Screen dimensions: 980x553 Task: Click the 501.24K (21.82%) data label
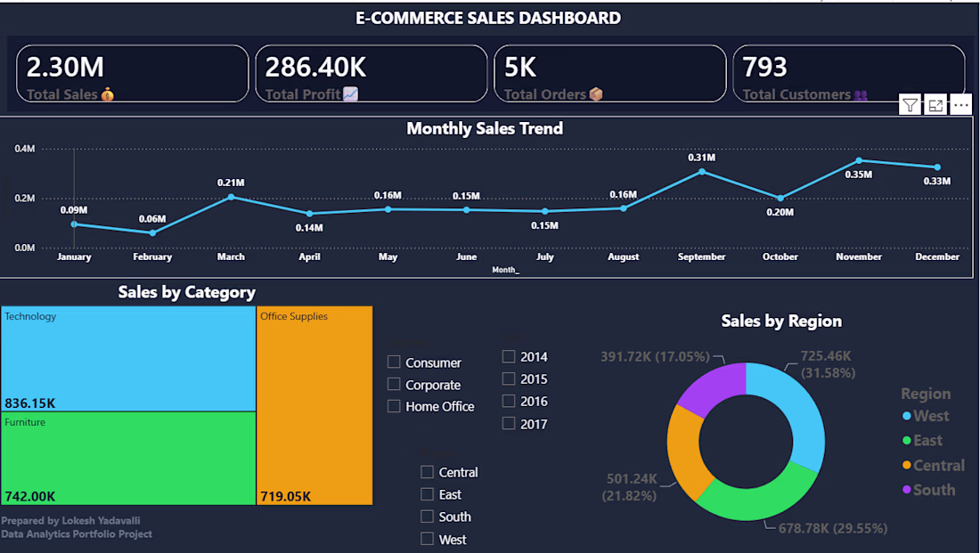(632, 487)
